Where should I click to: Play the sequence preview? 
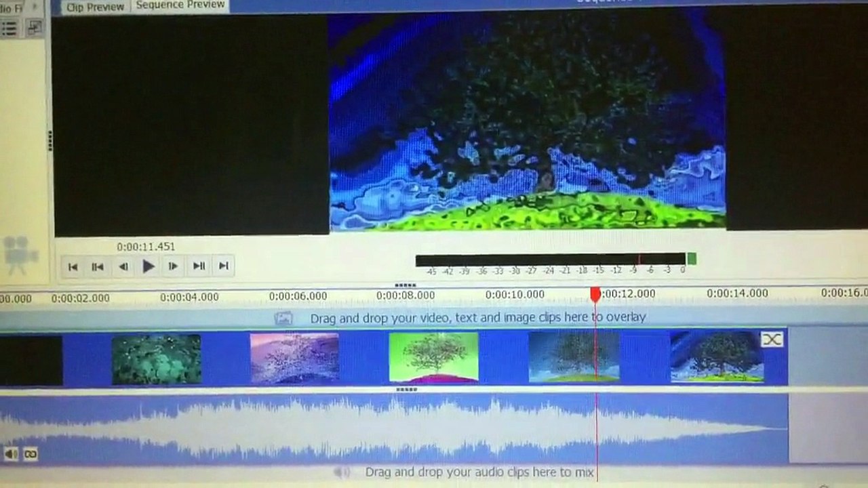click(x=148, y=266)
